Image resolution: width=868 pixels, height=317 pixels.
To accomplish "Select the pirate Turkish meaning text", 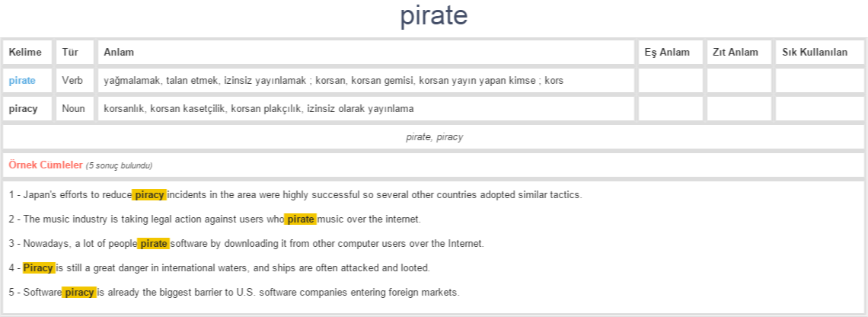I will tap(333, 81).
